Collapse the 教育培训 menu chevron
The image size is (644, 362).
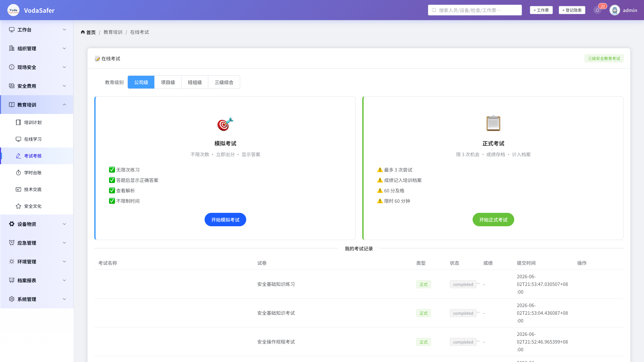coord(64,105)
